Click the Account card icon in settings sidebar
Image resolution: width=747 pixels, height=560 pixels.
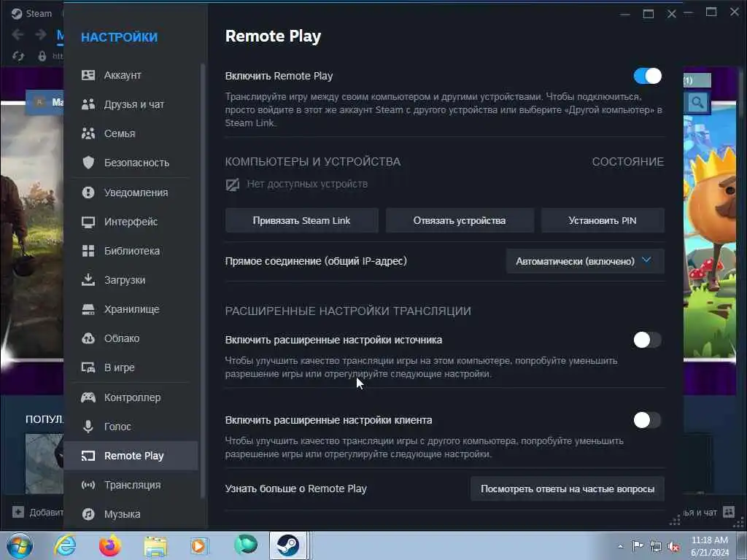pos(88,75)
